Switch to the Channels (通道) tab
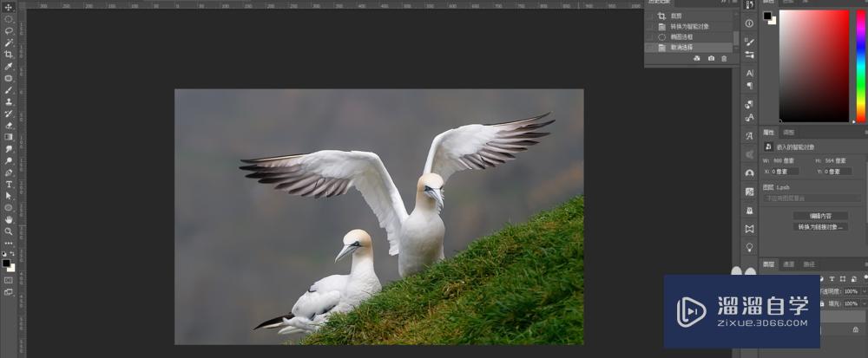Viewport: 868px width, 358px height. tap(788, 264)
